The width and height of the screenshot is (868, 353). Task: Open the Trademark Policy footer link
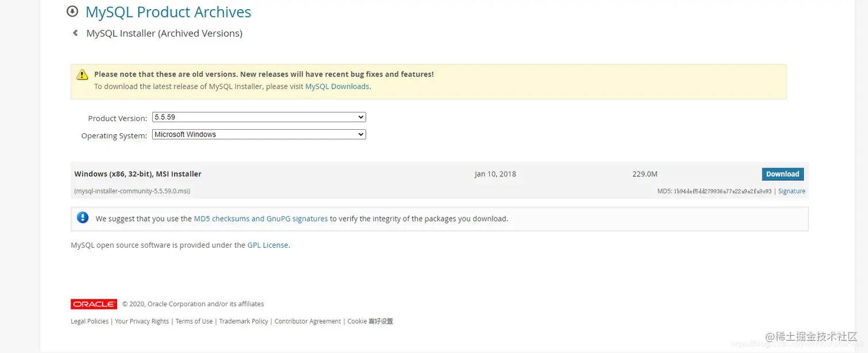point(243,321)
